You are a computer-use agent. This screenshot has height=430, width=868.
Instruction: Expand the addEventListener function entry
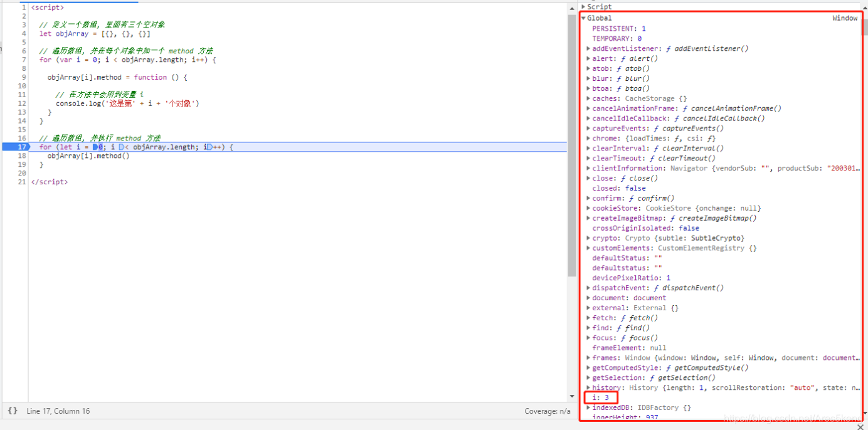click(588, 48)
